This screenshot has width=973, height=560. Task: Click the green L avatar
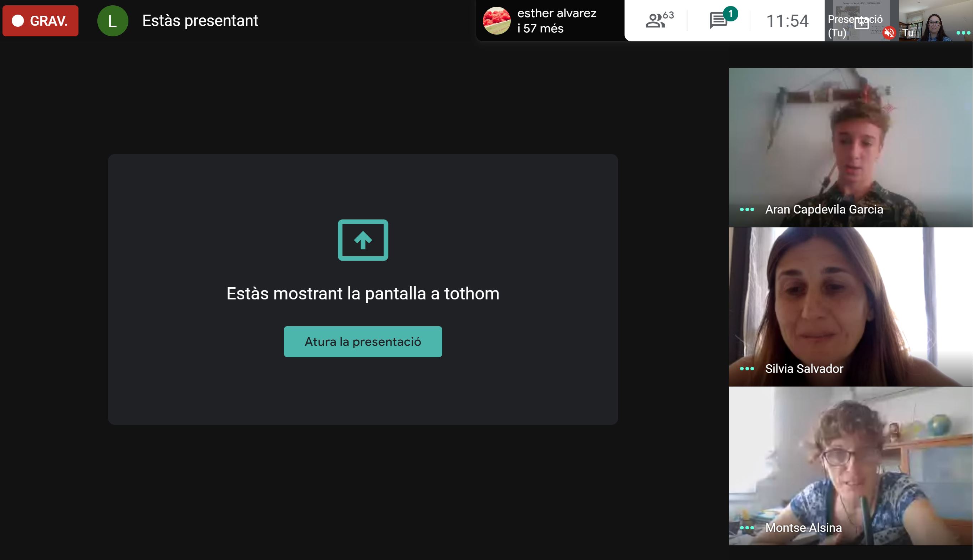click(112, 21)
